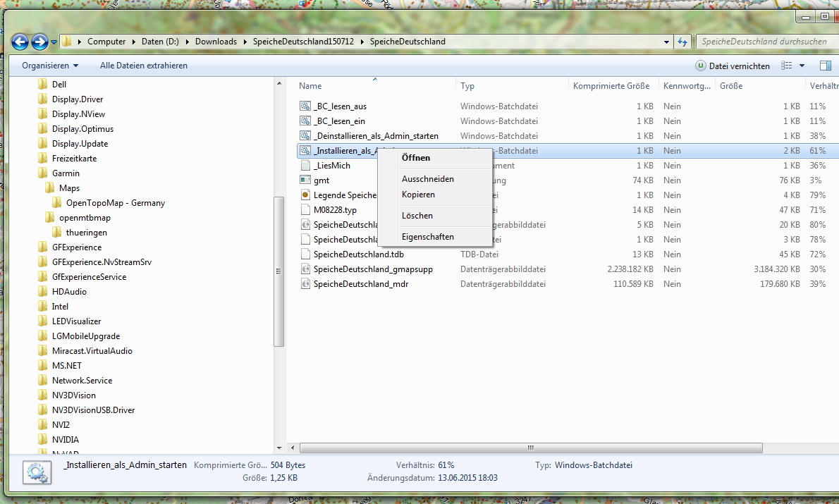Open the view options dropdown arrow
The image size is (839, 504).
(x=802, y=66)
